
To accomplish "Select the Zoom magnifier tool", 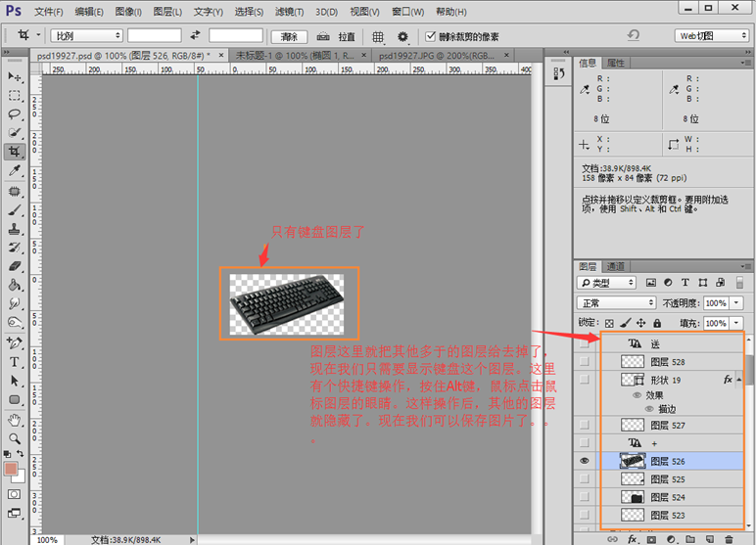I will (x=15, y=438).
